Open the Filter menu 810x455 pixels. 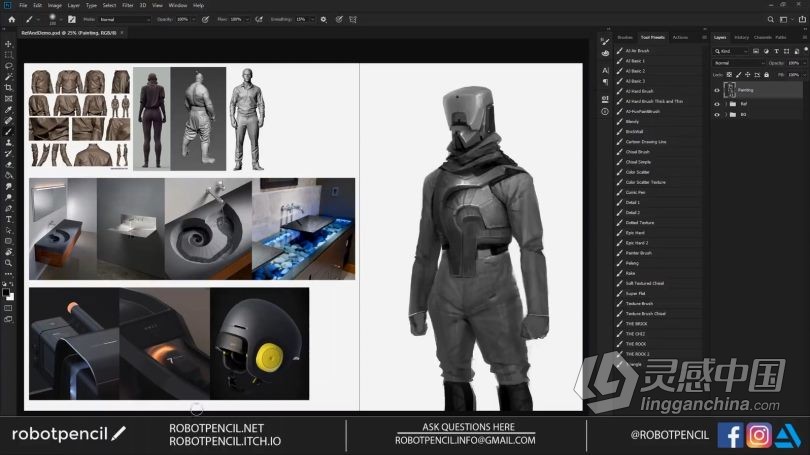(x=128, y=5)
